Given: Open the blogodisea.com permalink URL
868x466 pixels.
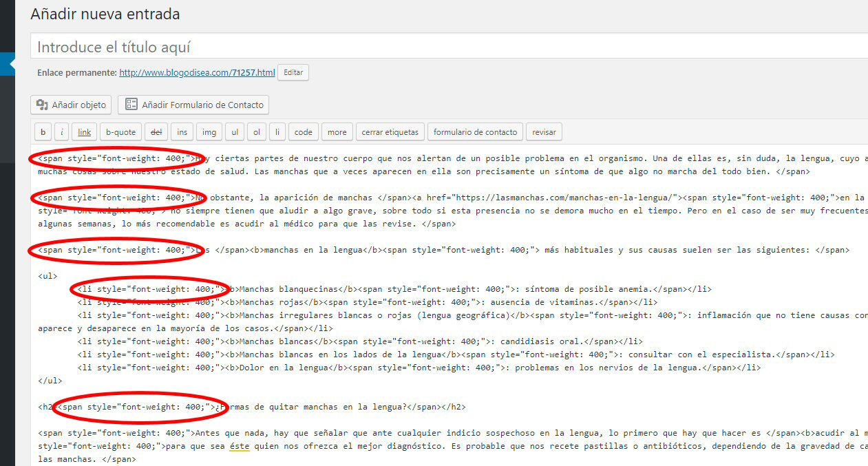Looking at the screenshot, I should (197, 72).
